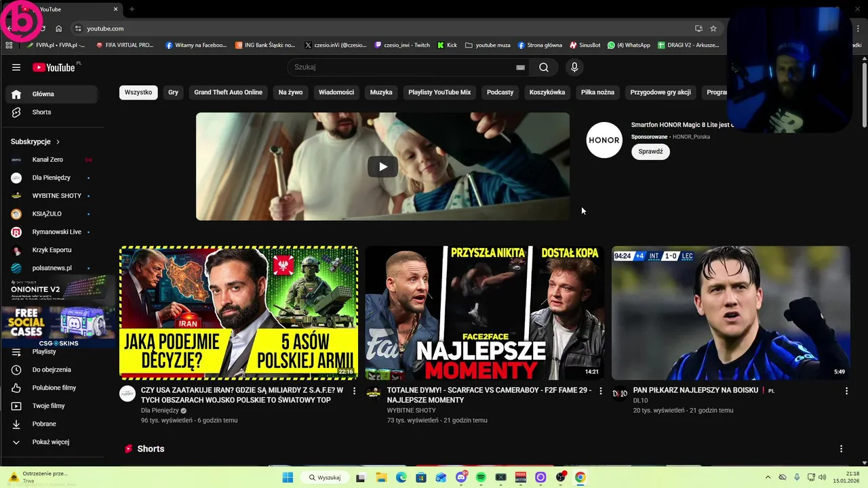Select the Koszykówka chip
Viewport: 868px width, 488px height.
tap(547, 92)
